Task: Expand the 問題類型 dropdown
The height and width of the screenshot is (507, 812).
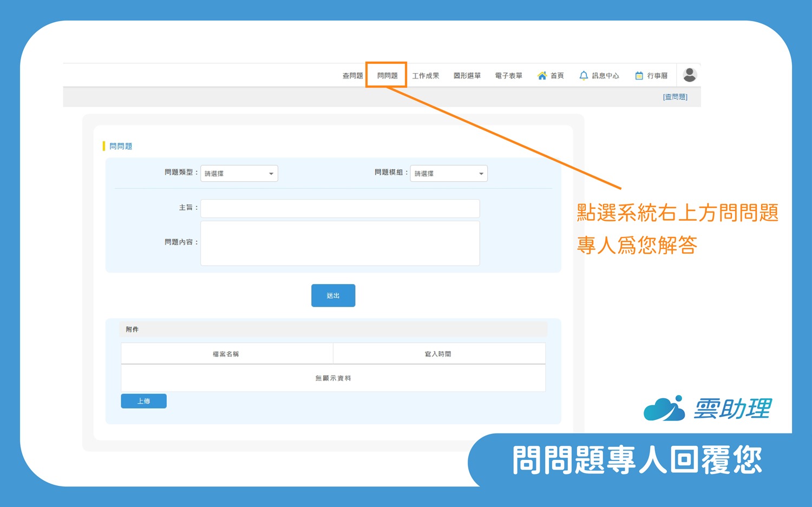Action: click(x=239, y=174)
